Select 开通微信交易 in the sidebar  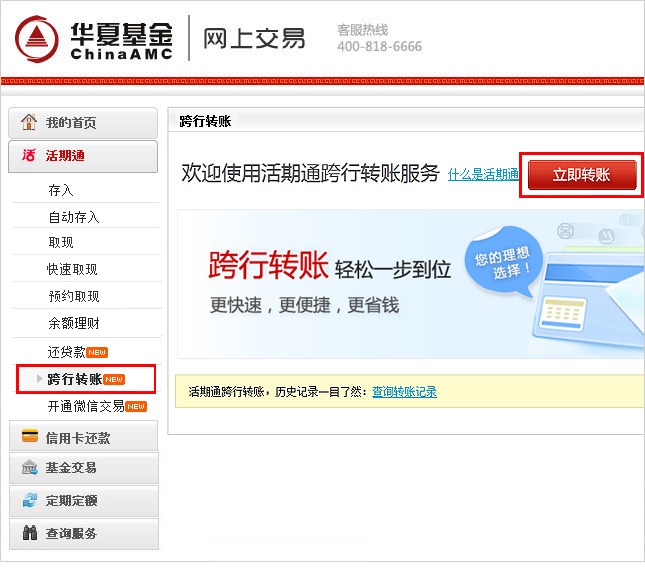tap(86, 406)
